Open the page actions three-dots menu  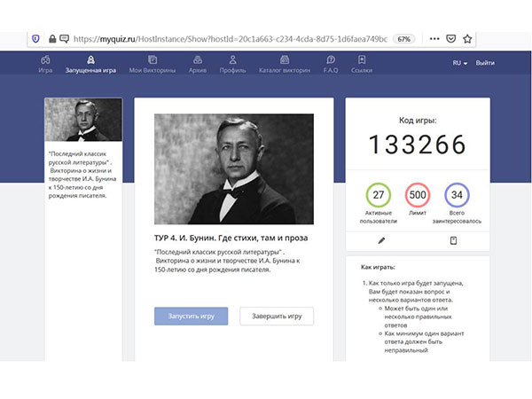tap(434, 39)
